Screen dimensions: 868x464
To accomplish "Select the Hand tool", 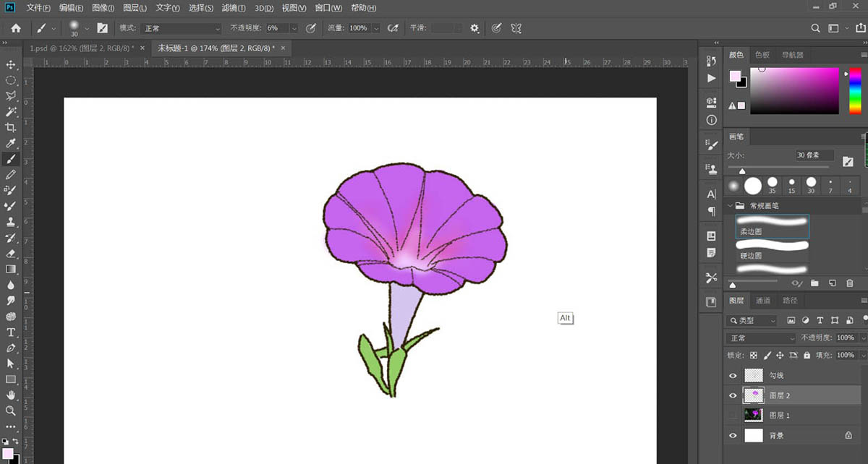I will 11,395.
